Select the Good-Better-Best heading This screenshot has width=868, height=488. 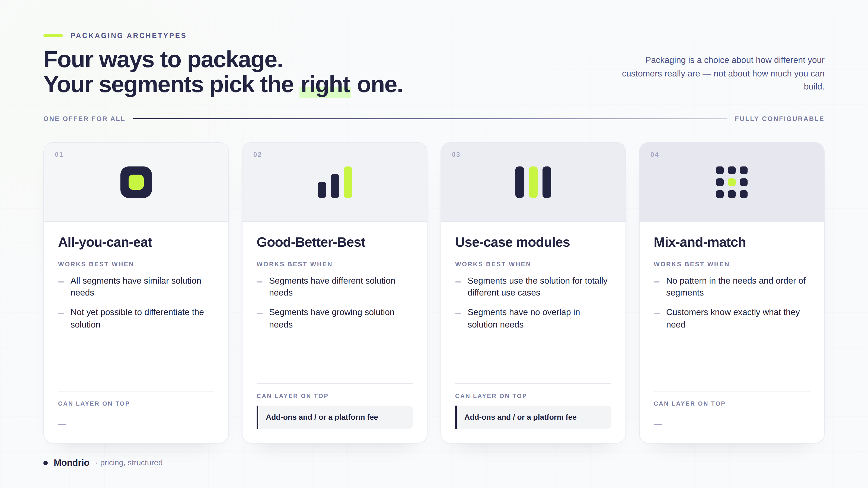[x=311, y=242]
